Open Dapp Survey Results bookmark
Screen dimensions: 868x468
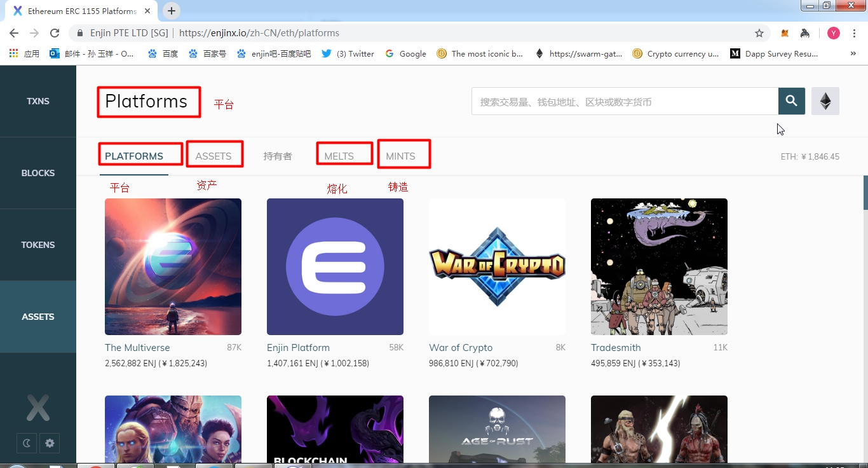tap(775, 54)
